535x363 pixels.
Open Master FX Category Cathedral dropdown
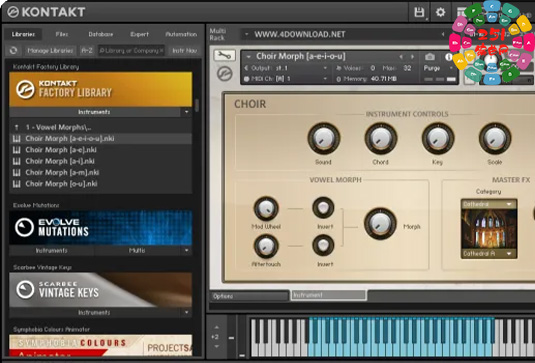(489, 204)
